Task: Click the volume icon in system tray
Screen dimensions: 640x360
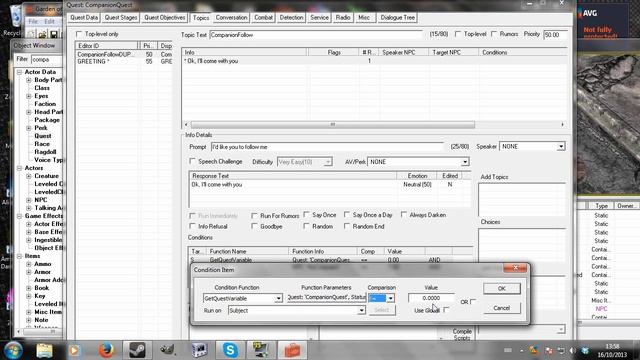Action: [572, 351]
